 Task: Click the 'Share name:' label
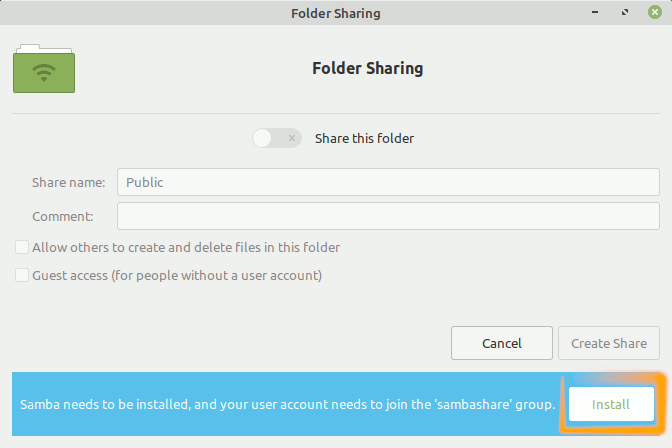[x=69, y=183]
